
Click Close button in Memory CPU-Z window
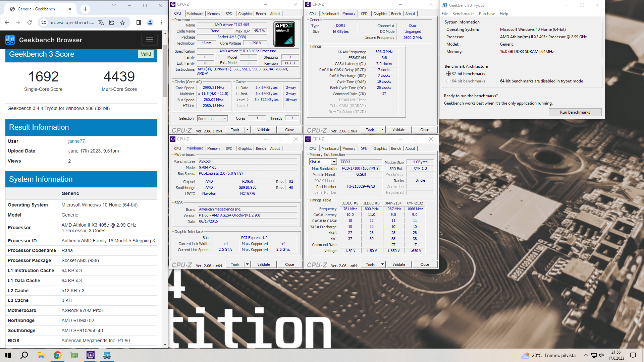(x=425, y=130)
